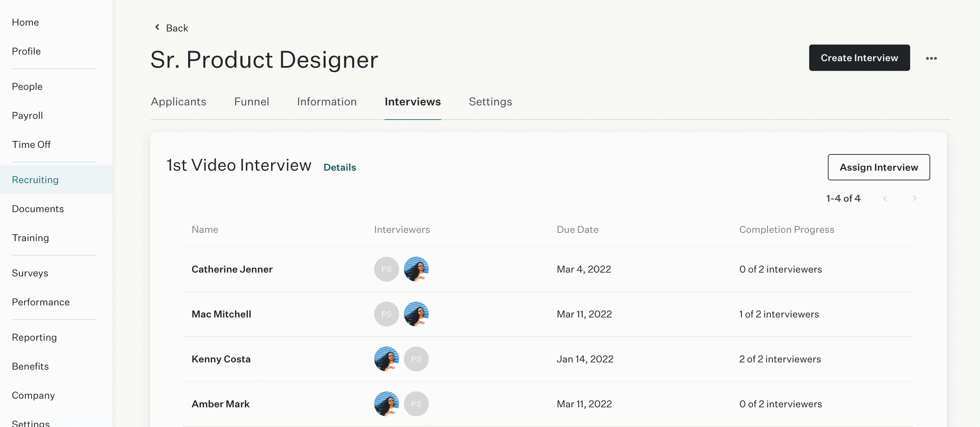The image size is (980, 427).
Task: Open Performance in the sidebar menu
Action: [41, 302]
